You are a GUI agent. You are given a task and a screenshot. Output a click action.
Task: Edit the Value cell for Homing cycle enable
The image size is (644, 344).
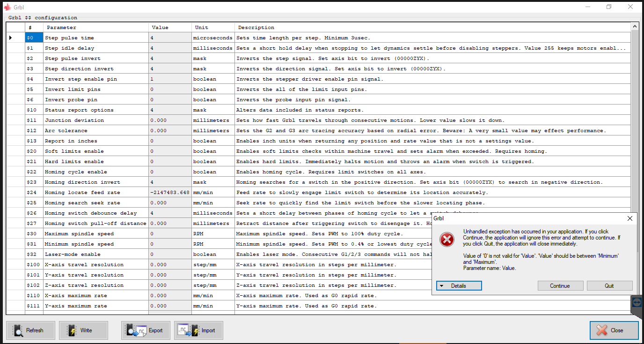[170, 172]
